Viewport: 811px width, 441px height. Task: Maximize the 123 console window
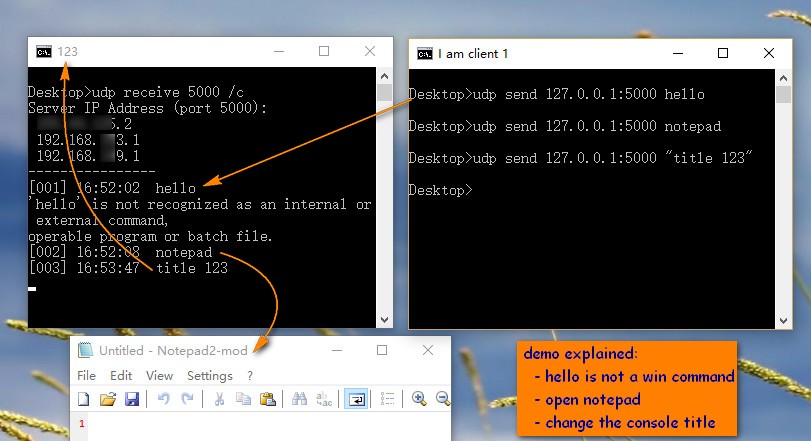click(324, 51)
